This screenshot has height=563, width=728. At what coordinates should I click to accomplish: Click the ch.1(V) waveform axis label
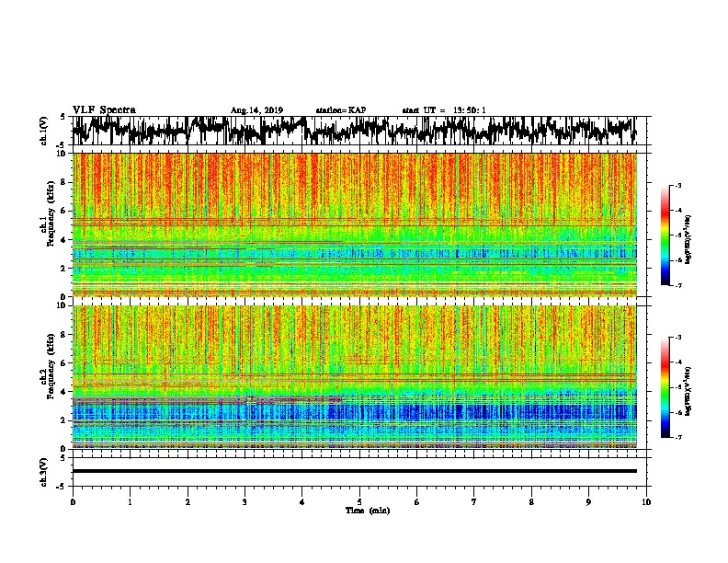click(44, 131)
